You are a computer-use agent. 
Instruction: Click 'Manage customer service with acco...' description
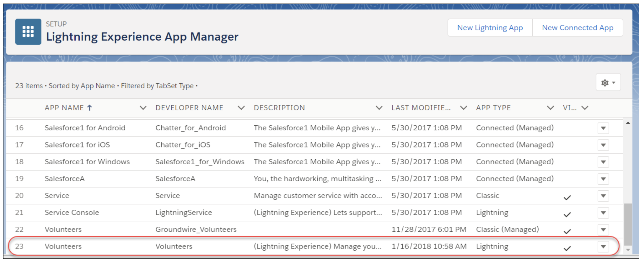tap(318, 196)
